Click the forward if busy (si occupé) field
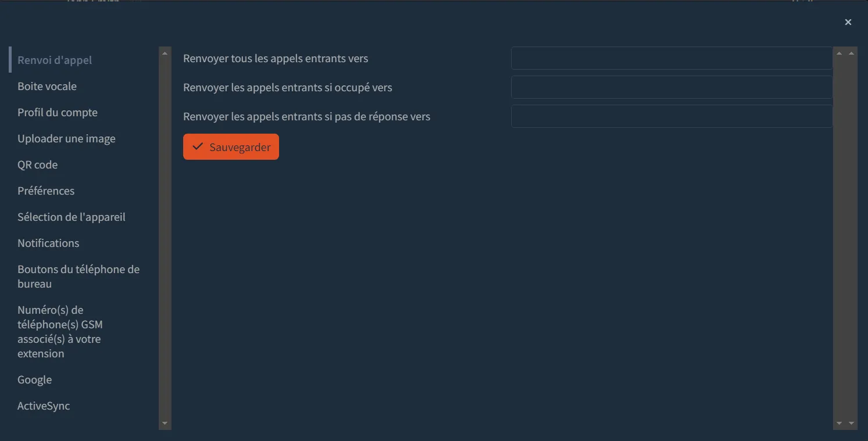868x441 pixels. pyautogui.click(x=671, y=87)
